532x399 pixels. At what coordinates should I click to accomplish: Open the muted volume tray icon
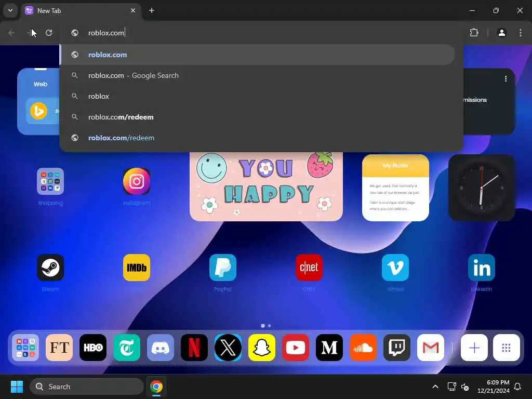[x=465, y=387]
